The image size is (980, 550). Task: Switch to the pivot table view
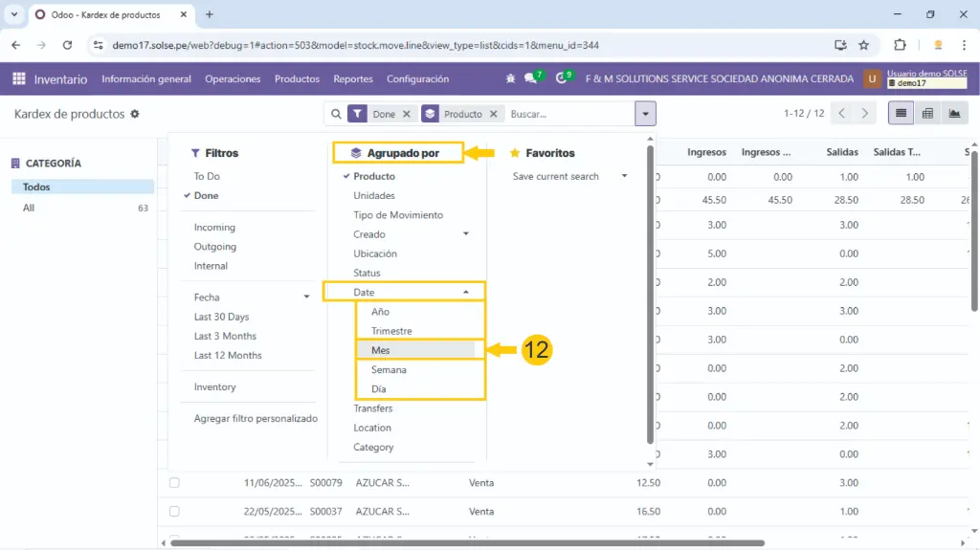[927, 114]
